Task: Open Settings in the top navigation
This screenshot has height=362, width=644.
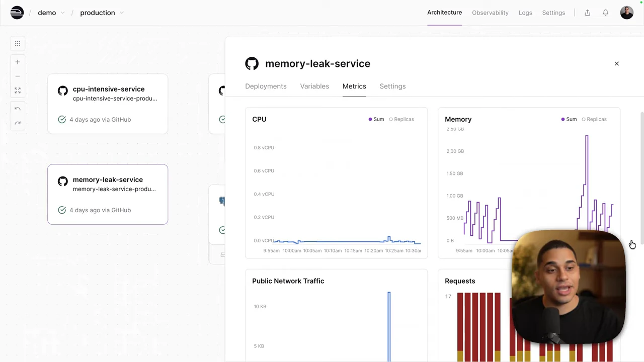Action: coord(553,13)
